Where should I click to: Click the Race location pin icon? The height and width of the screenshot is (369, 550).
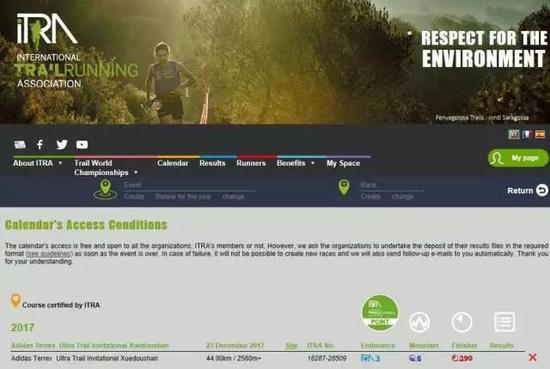point(344,187)
